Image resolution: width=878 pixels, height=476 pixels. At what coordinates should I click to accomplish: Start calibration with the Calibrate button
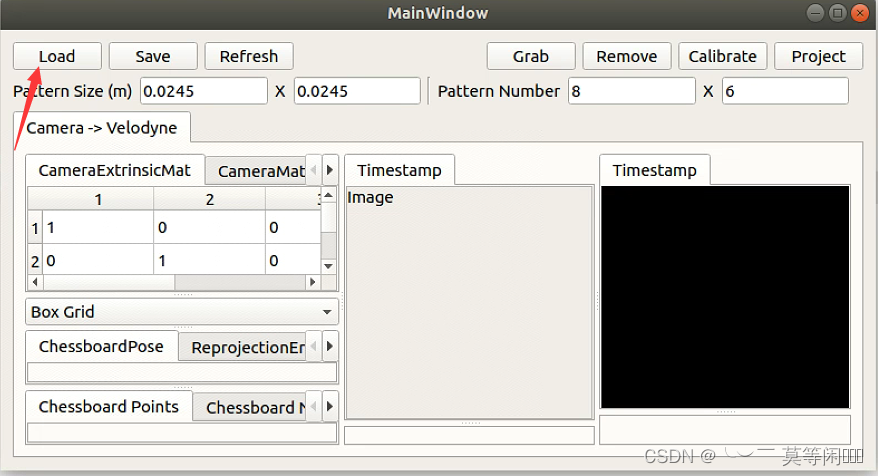[722, 56]
